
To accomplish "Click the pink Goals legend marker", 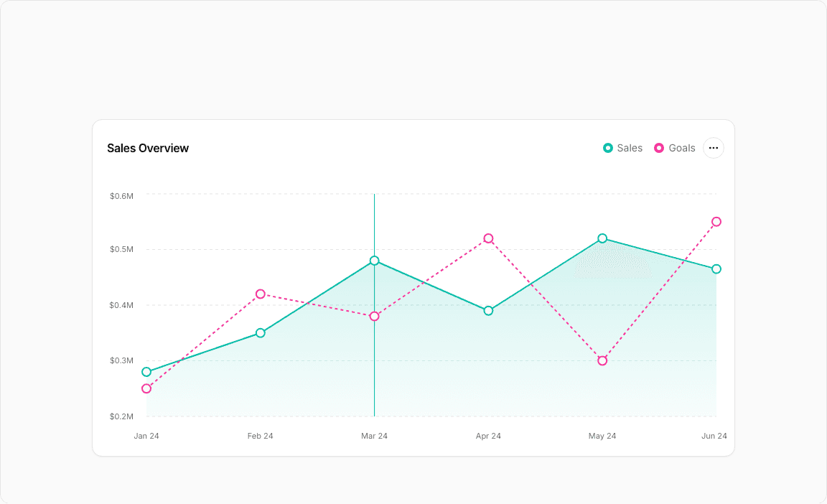I will pos(659,148).
